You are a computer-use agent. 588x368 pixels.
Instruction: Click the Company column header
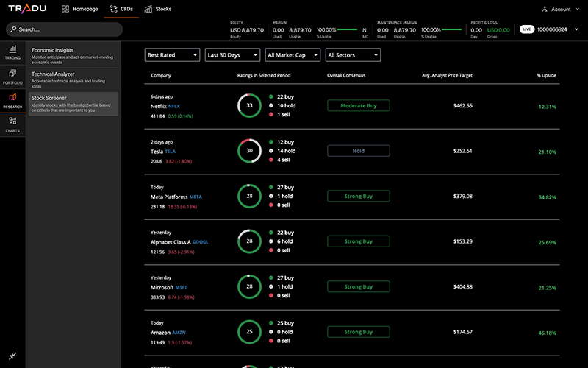[161, 75]
